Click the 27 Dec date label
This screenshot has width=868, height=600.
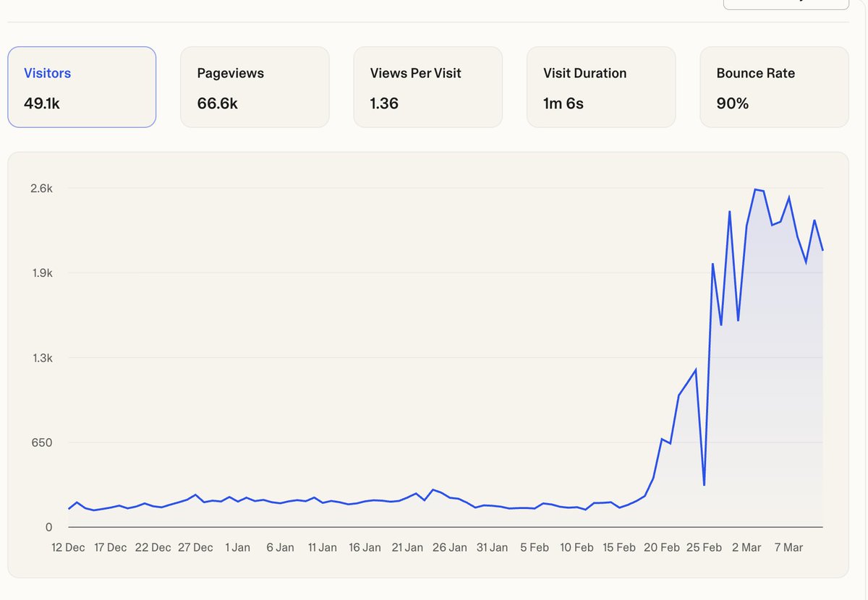[195, 547]
